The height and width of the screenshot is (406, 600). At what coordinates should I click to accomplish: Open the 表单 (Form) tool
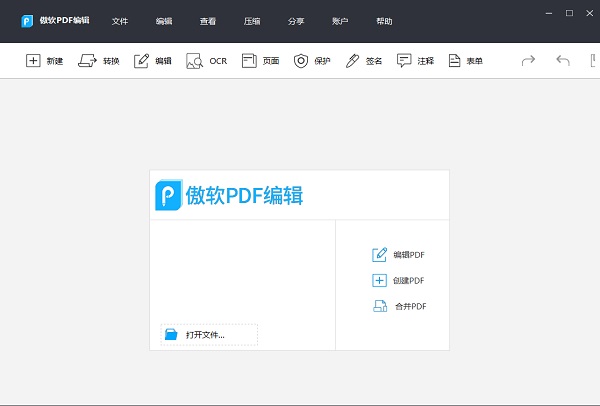pyautogui.click(x=465, y=60)
